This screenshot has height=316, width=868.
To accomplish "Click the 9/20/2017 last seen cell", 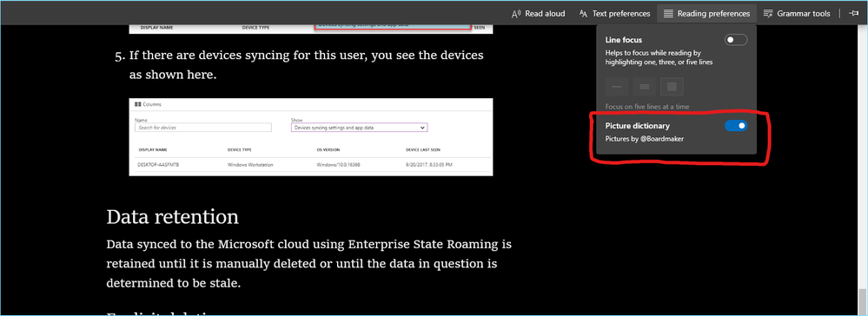I will coord(429,165).
